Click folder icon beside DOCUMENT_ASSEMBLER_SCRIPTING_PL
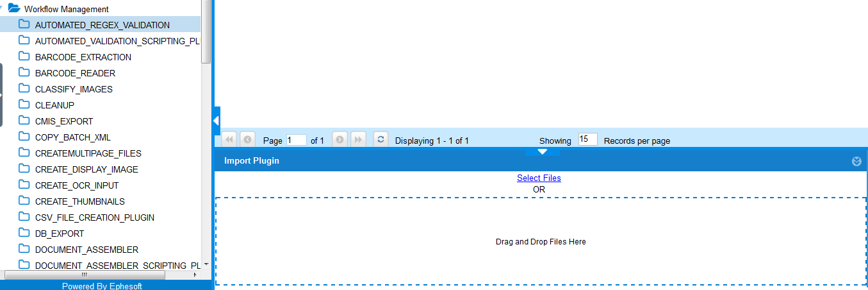 (24, 264)
